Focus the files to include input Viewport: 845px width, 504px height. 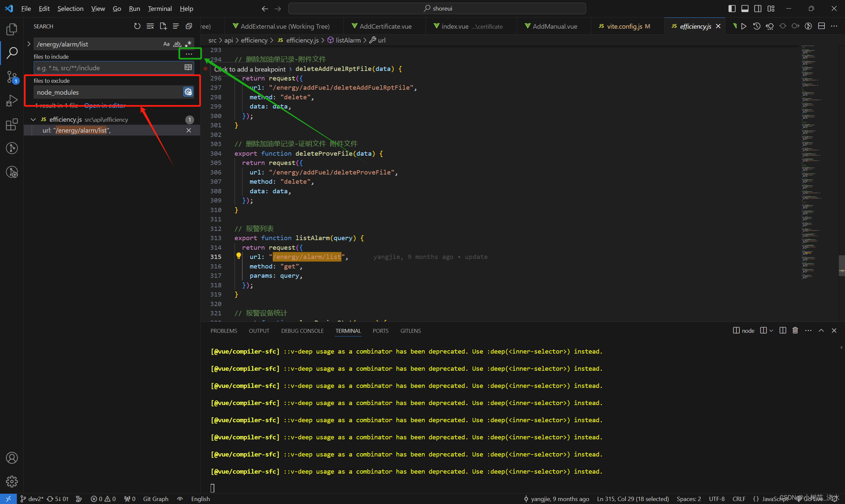click(x=109, y=68)
